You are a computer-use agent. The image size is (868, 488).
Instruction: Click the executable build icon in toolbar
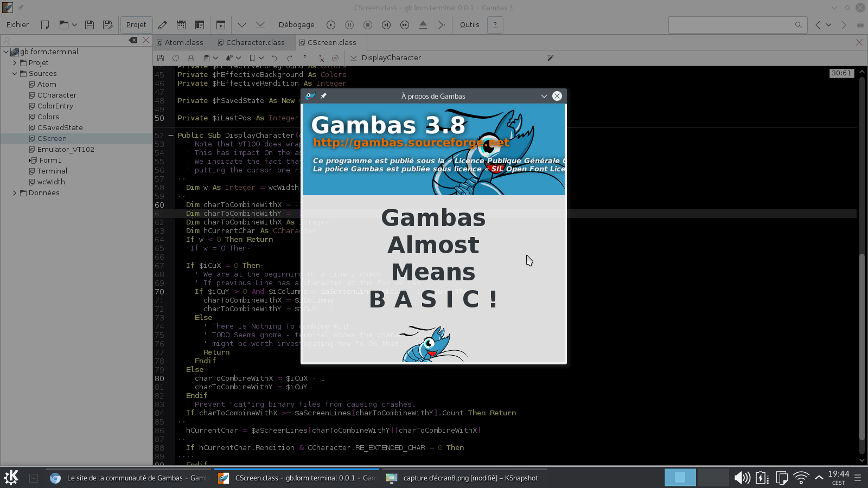click(x=221, y=25)
